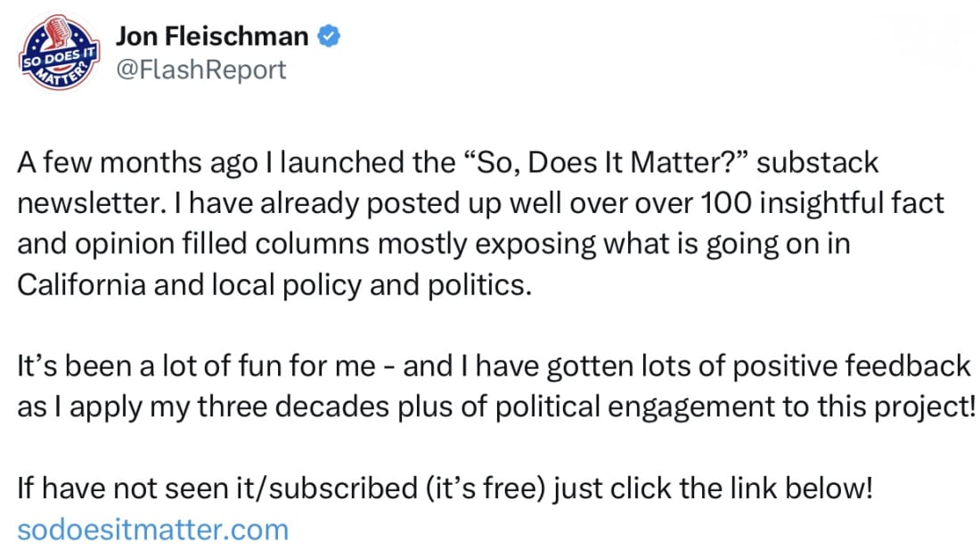This screenshot has height=550, width=980.
Task: Click the phrase 'local policy and politics'
Action: point(372,284)
